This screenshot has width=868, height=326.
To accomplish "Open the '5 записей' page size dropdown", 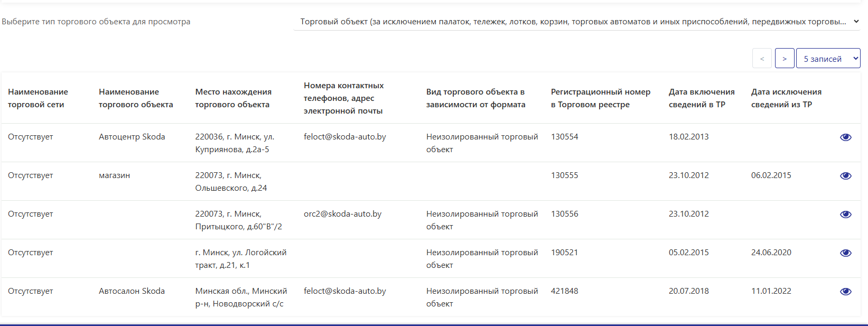I will pyautogui.click(x=828, y=59).
